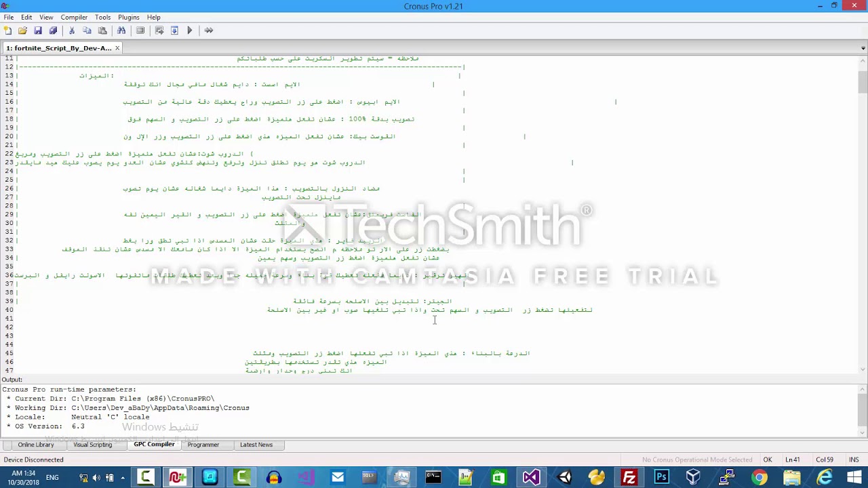The image size is (868, 488).
Task: Open the Edit menu
Action: 26,17
